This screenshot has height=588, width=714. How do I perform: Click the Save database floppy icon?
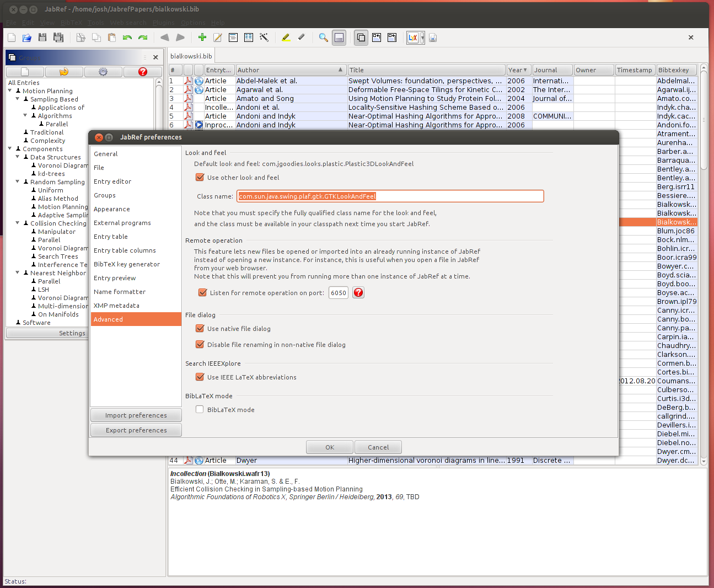[x=42, y=38]
